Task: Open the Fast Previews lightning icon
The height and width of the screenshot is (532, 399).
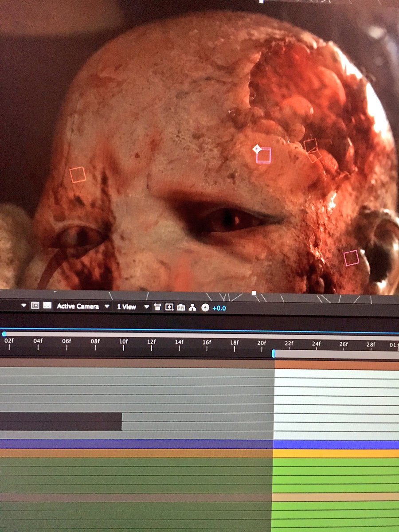Action: click(x=169, y=307)
